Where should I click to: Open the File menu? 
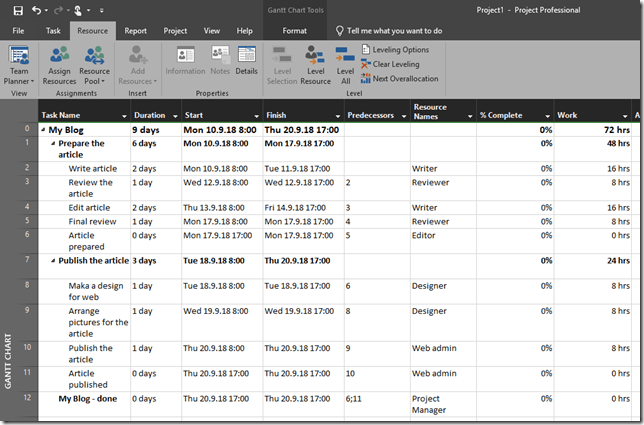pos(18,31)
